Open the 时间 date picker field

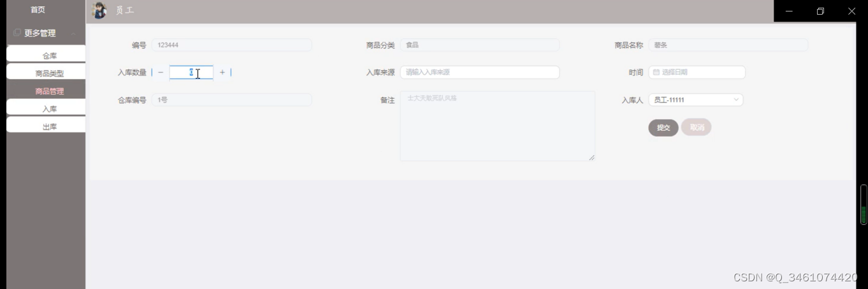(697, 72)
